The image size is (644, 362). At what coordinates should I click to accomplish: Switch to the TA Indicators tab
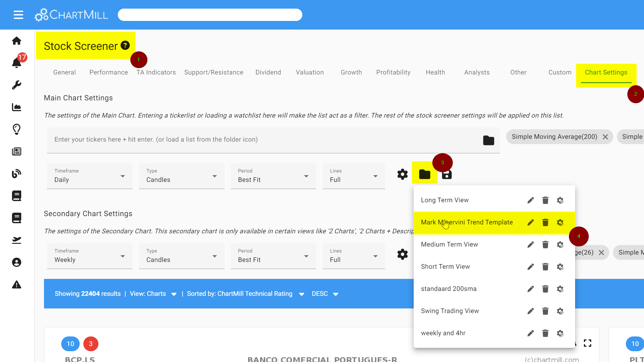coord(156,72)
